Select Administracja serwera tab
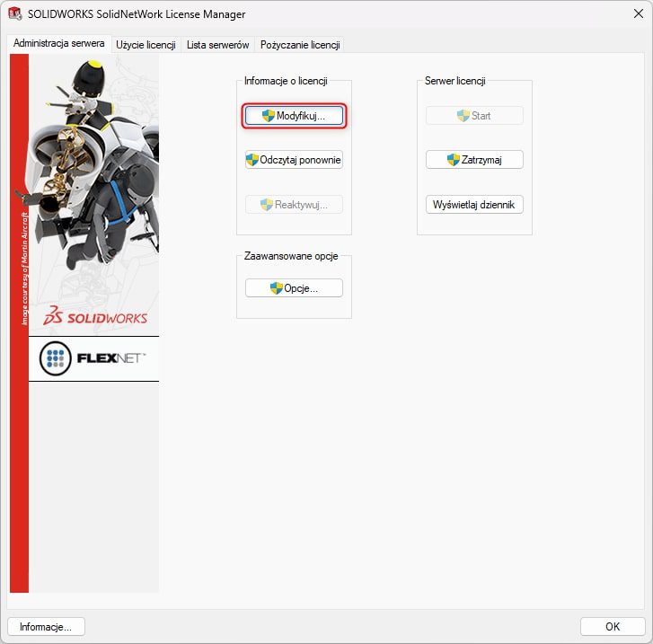 [58, 43]
